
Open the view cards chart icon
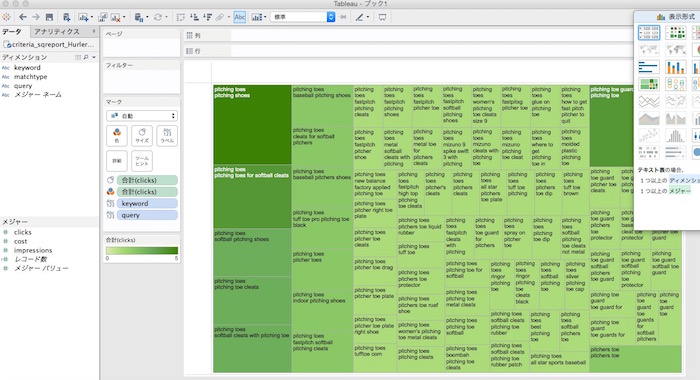point(256,17)
